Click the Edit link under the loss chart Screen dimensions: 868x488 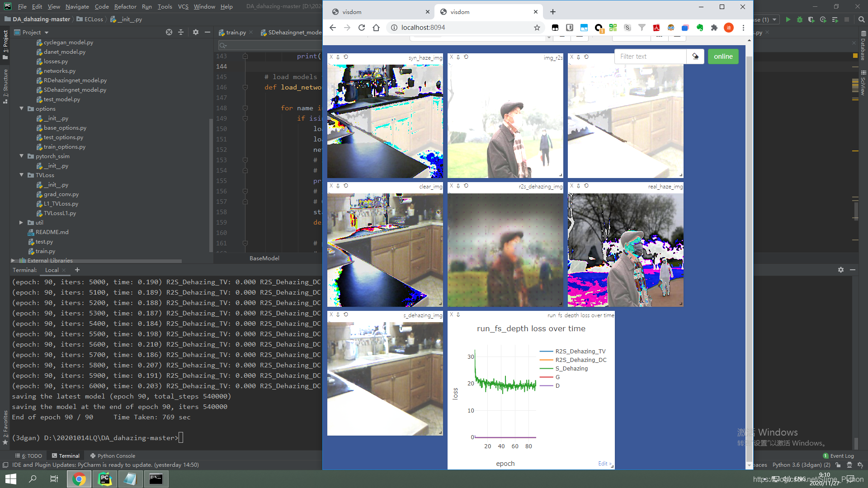point(603,463)
